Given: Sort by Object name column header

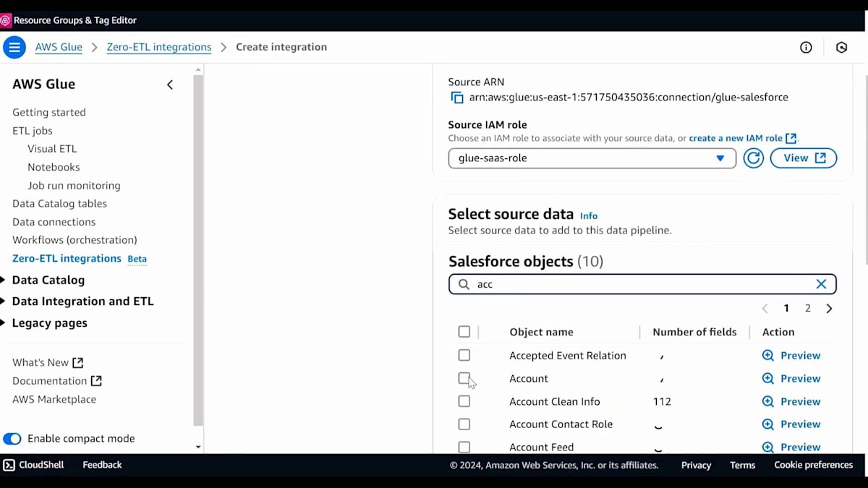Looking at the screenshot, I should [x=541, y=332].
